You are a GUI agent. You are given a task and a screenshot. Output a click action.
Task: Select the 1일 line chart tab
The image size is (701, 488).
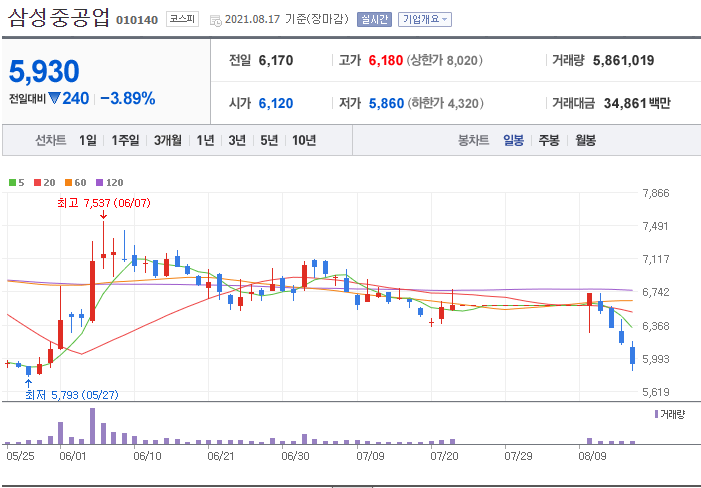click(88, 140)
